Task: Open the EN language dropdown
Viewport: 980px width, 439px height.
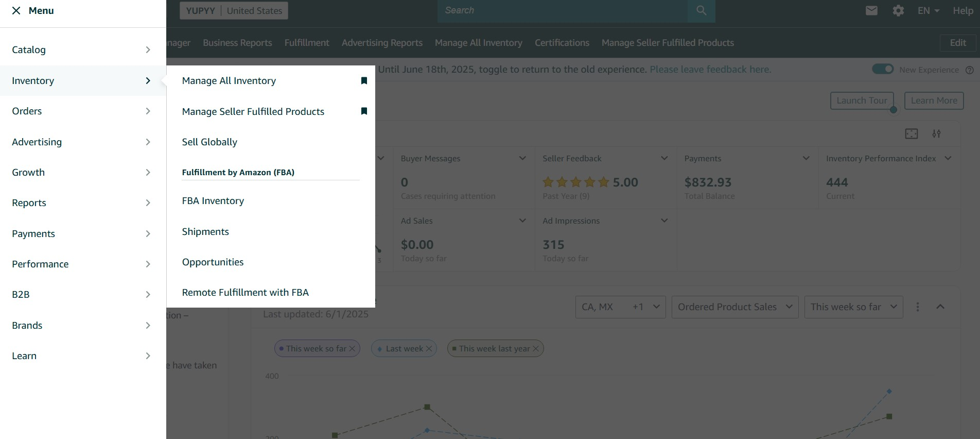Action: coord(929,10)
